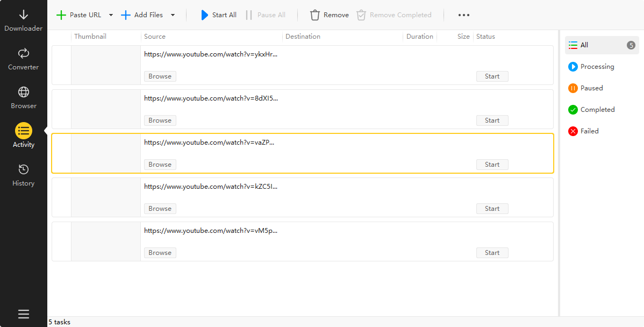Start the vM5p YouTube download
This screenshot has width=644, height=327.
click(x=492, y=253)
